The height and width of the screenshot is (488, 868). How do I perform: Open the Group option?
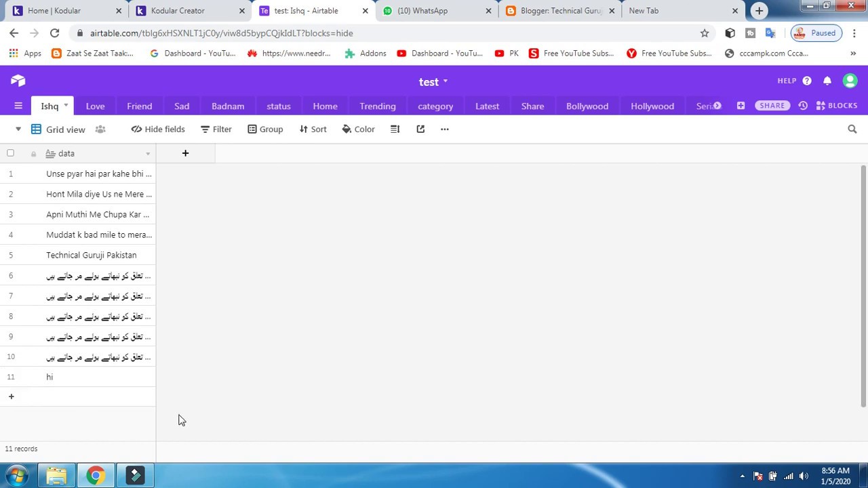(265, 129)
